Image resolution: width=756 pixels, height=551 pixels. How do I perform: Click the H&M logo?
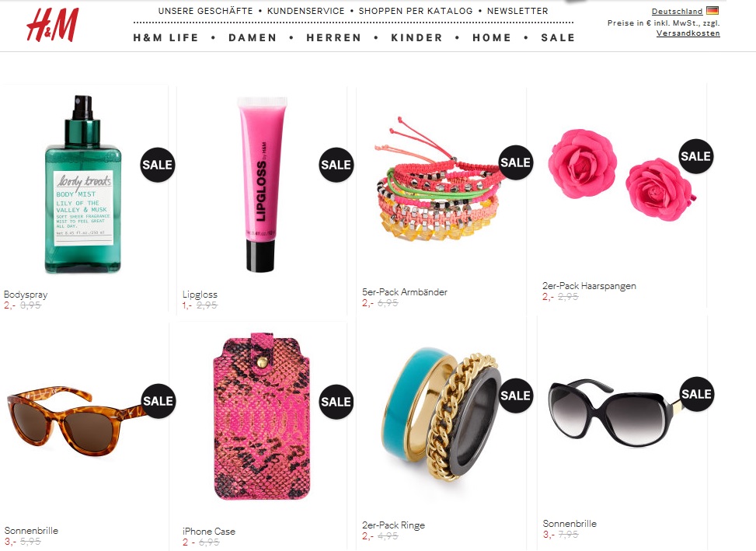[x=53, y=25]
